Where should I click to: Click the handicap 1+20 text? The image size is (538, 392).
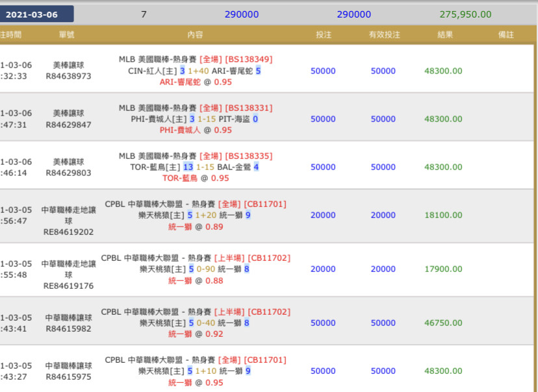coord(206,215)
